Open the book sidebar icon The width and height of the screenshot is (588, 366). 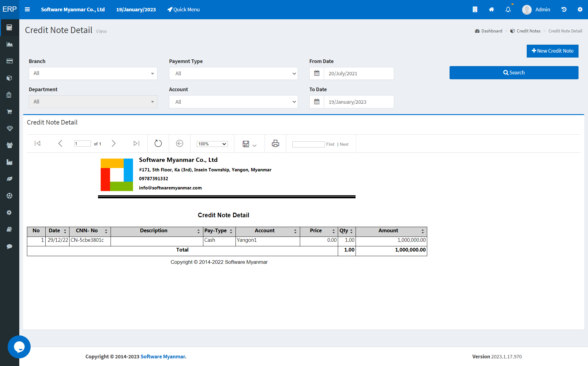[x=9, y=230]
